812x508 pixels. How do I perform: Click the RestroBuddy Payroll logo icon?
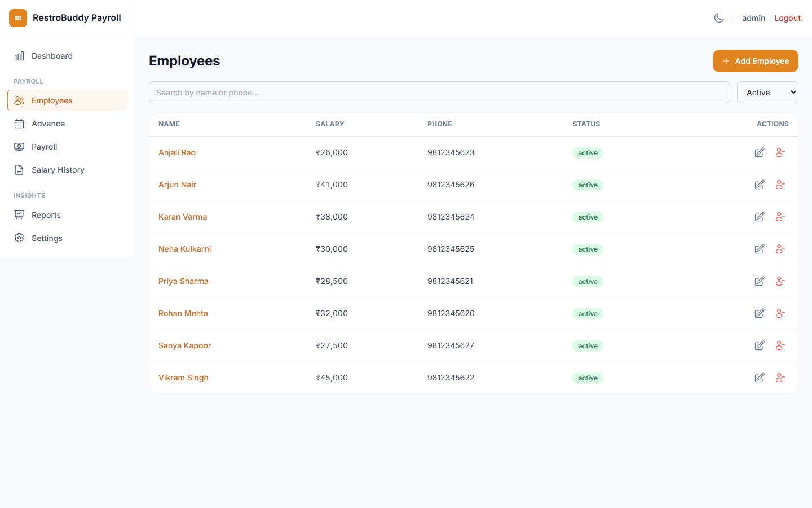point(18,18)
